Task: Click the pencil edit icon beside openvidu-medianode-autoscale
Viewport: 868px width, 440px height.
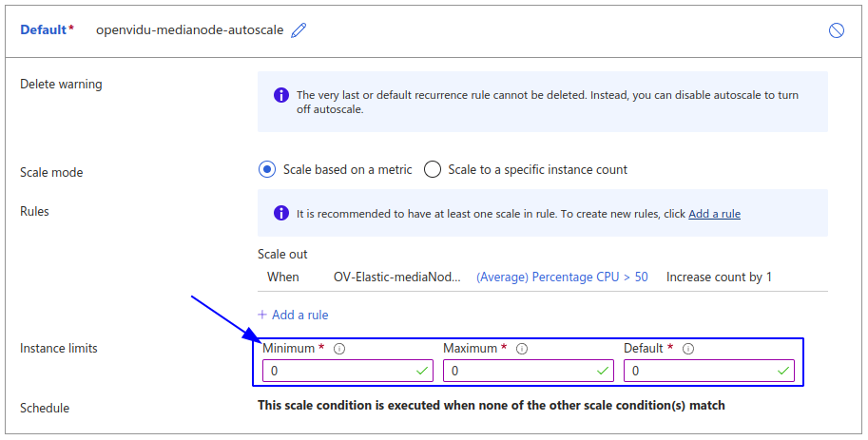Action: point(299,30)
